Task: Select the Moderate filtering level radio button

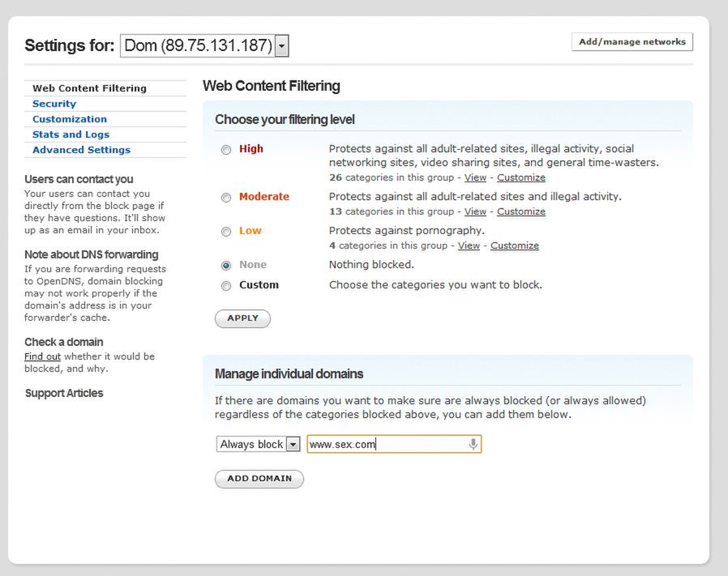Action: pos(226,198)
